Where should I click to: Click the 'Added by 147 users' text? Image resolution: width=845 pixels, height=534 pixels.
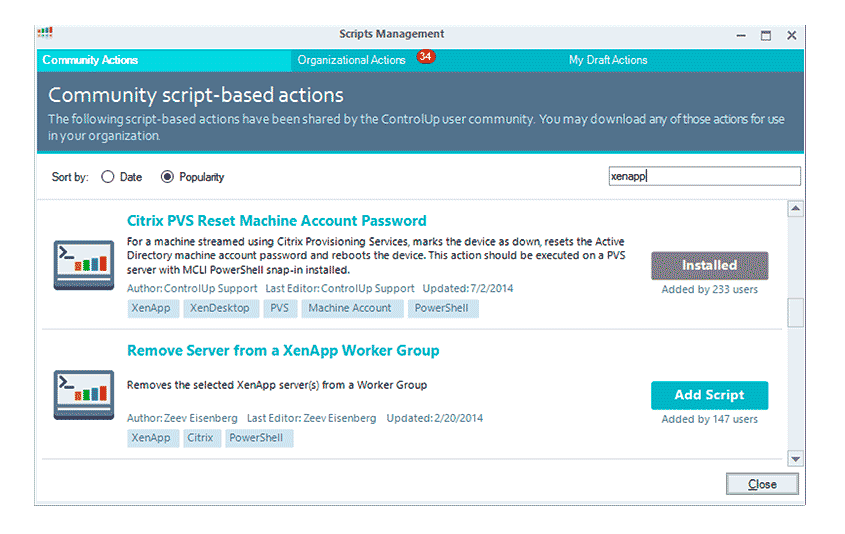[709, 419]
